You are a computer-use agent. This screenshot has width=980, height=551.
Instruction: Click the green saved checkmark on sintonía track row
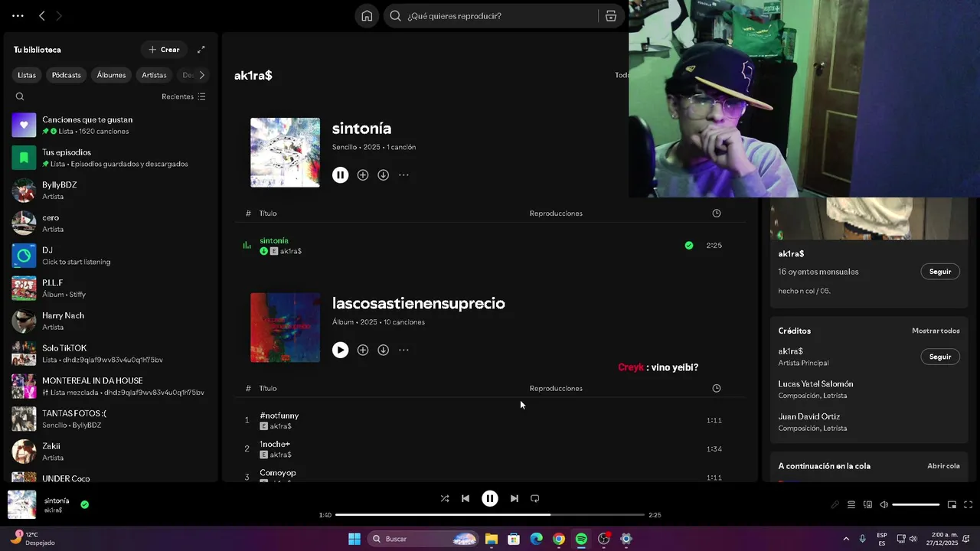(x=689, y=246)
